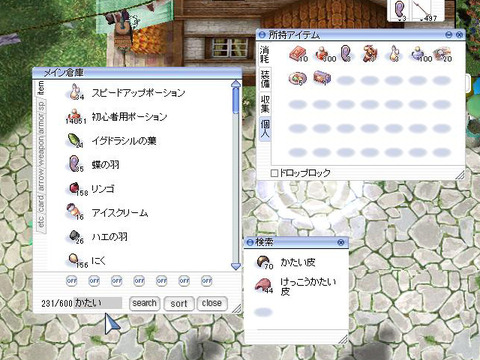Switch to the item tab in storage
This screenshot has width=480, height=360.
tap(41, 88)
